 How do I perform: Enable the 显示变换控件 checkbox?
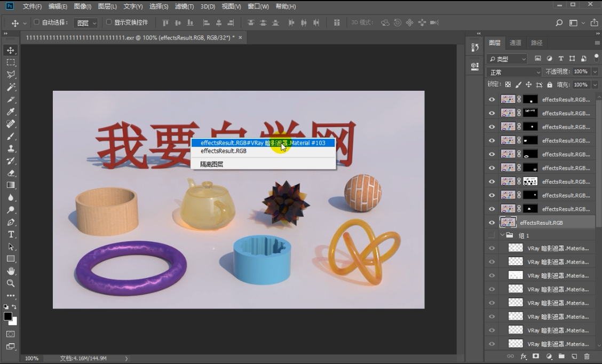tap(109, 22)
